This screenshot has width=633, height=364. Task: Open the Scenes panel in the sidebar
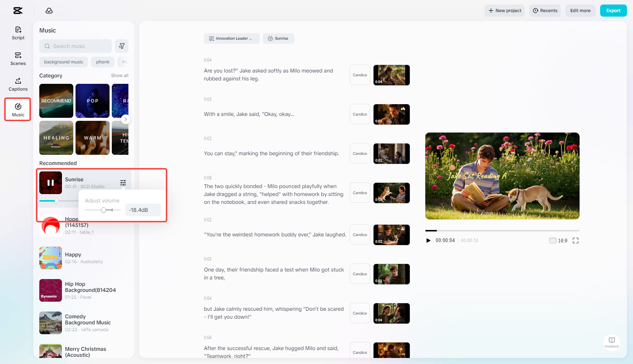(x=18, y=59)
